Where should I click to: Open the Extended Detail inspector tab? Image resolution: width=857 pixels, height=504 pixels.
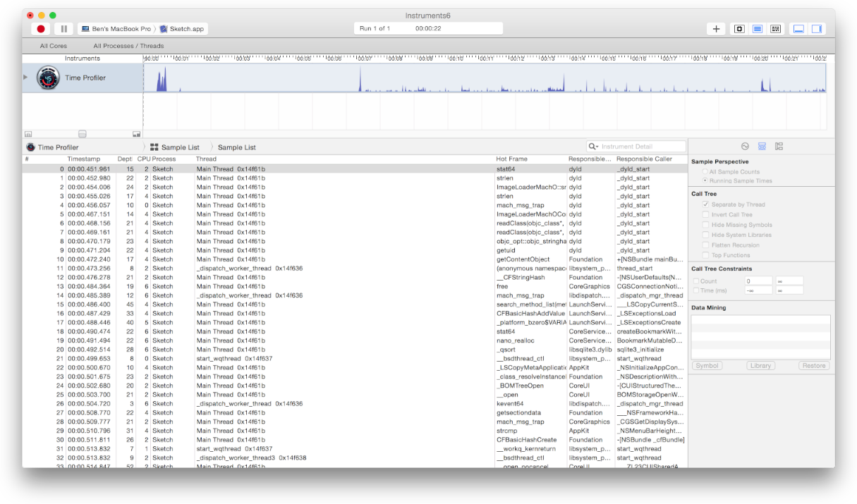(x=779, y=146)
